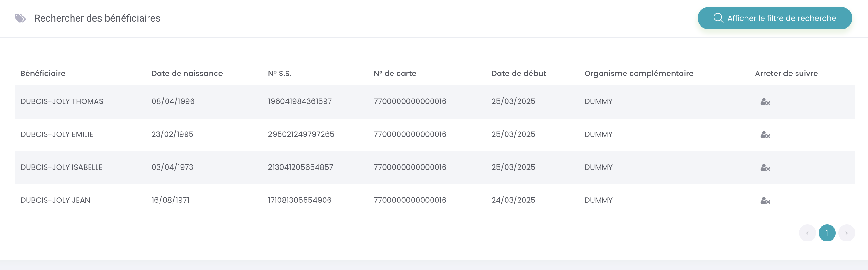Viewport: 868px width, 270px height.
Task: Open the DUBOIS-JOLY EMILIE beneficiary row
Action: (434, 135)
